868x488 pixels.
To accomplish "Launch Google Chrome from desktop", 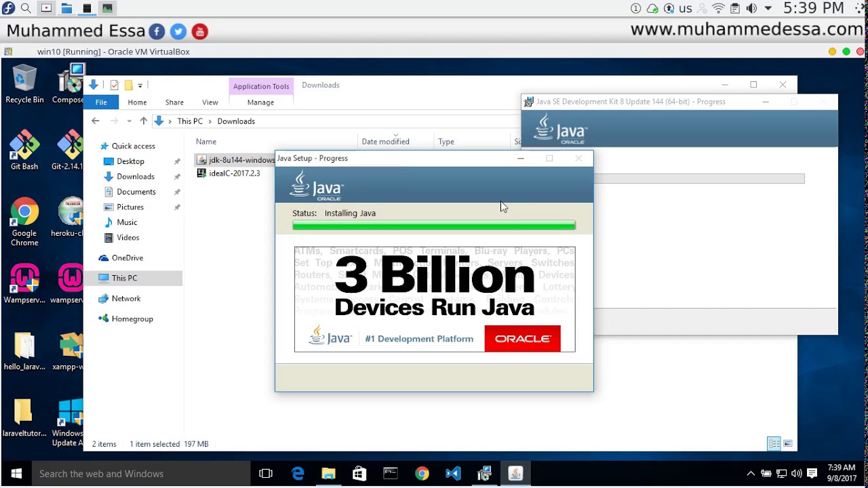I will 24,222.
